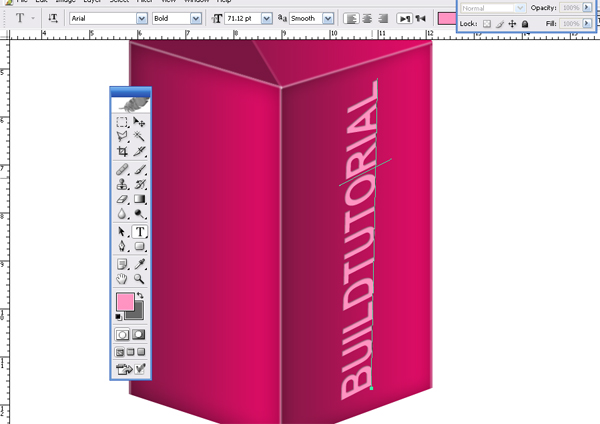The width and height of the screenshot is (600, 424).
Task: Select the Dodge tool
Action: pos(139,214)
